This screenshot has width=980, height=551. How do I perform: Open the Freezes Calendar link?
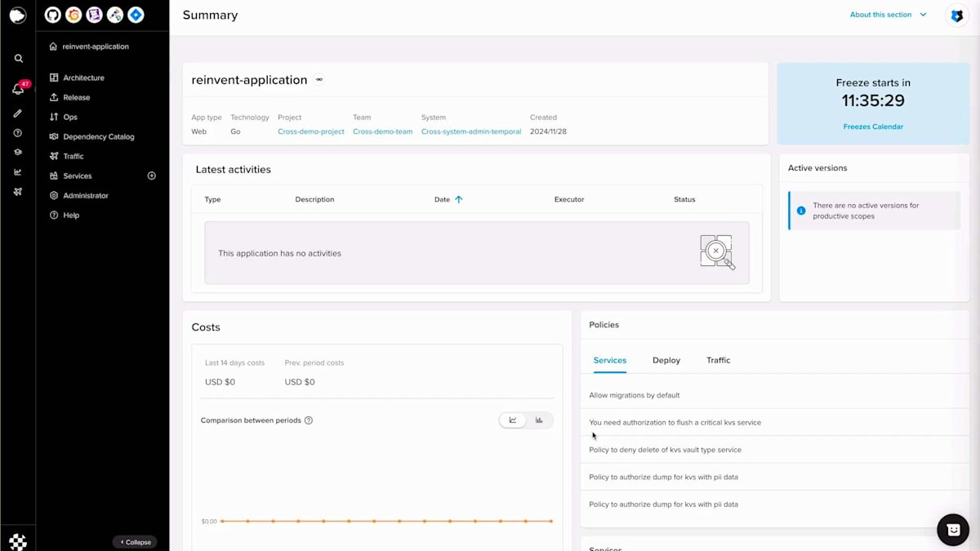pos(873,127)
